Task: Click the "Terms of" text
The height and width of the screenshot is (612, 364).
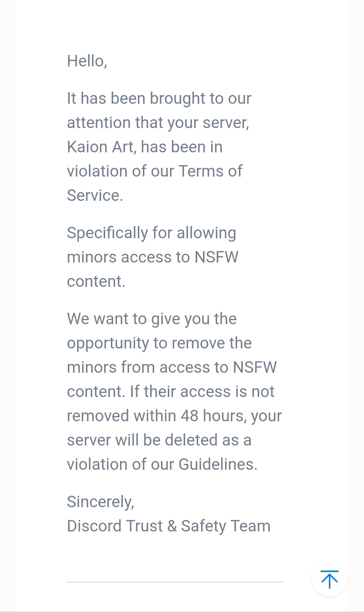Action: pyautogui.click(x=210, y=171)
